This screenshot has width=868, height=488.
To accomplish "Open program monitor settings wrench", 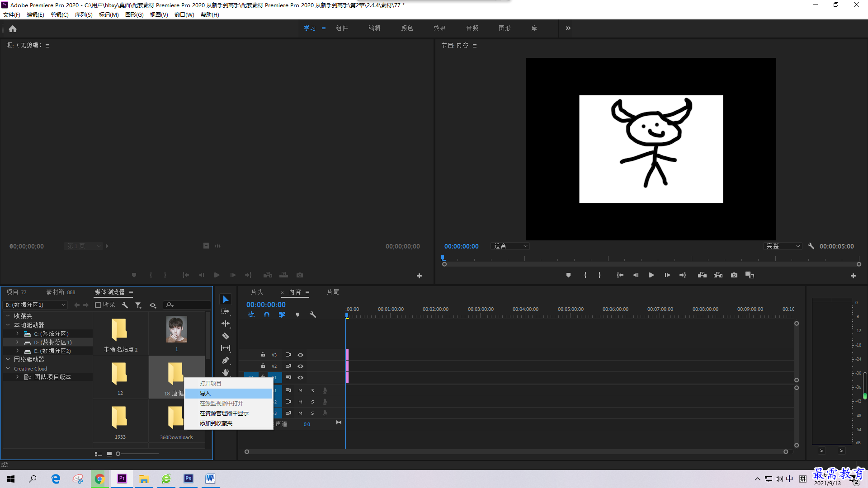I will [x=811, y=246].
